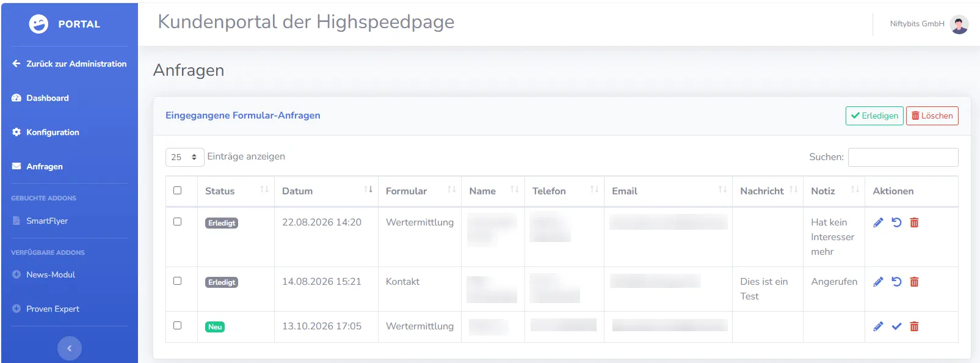Open the 25 entries-per-page dropdown
The width and height of the screenshot is (980, 363).
[x=184, y=157]
